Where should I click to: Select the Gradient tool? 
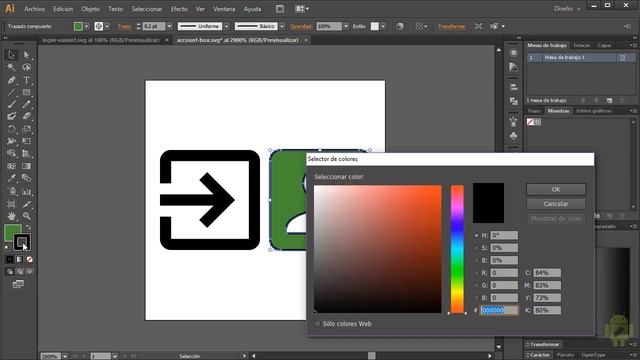coord(27,166)
